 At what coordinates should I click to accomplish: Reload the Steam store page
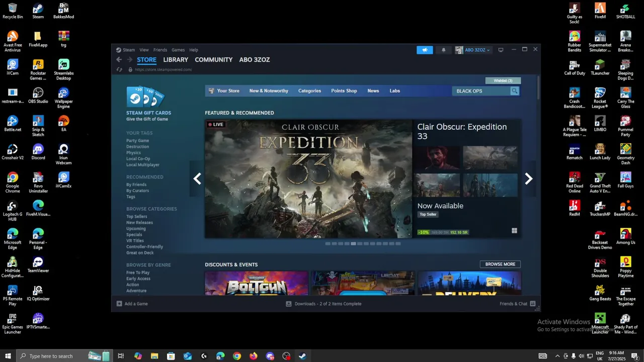(x=119, y=69)
